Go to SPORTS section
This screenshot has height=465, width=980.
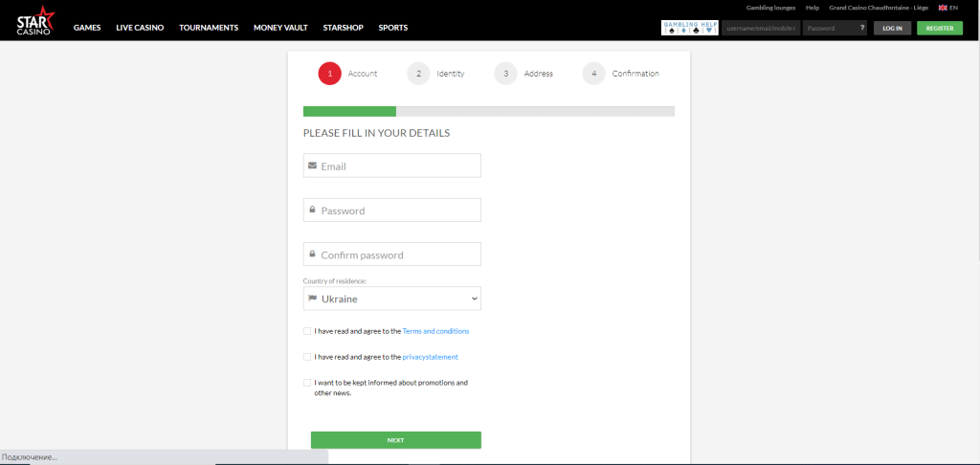[393, 28]
